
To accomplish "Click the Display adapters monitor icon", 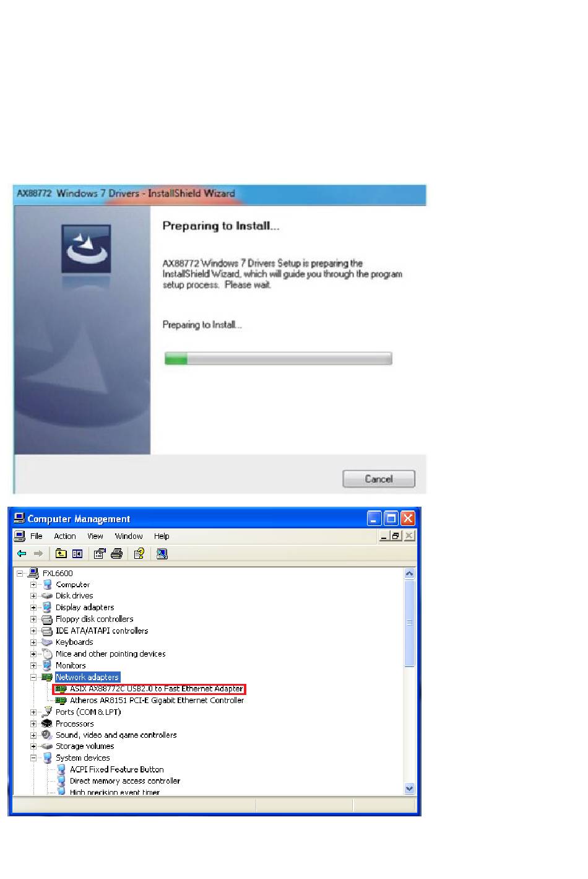I will pyautogui.click(x=47, y=608).
